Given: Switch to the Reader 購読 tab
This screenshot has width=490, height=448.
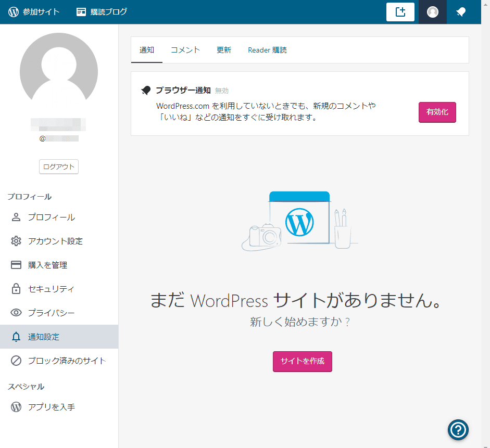Looking at the screenshot, I should click(267, 50).
